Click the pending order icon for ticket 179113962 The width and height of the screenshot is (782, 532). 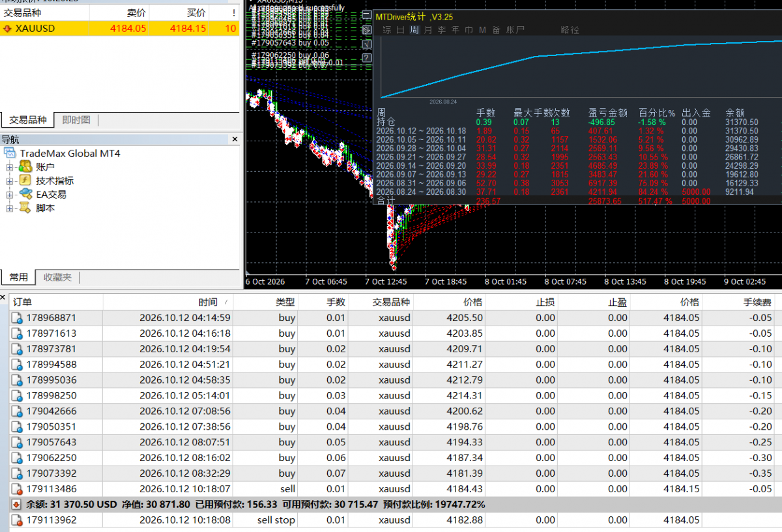tap(17, 520)
